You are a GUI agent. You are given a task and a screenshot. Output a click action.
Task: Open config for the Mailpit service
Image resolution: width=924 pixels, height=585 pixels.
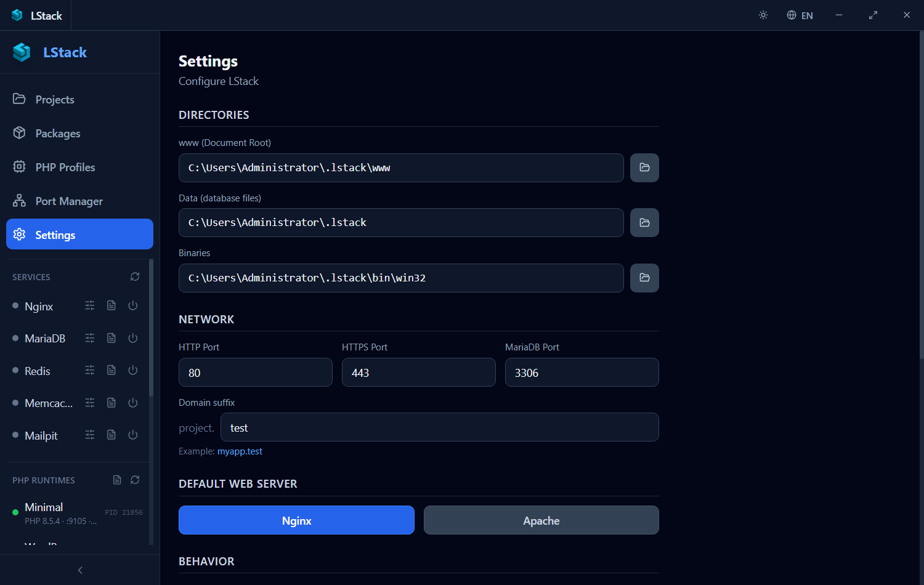tap(90, 435)
